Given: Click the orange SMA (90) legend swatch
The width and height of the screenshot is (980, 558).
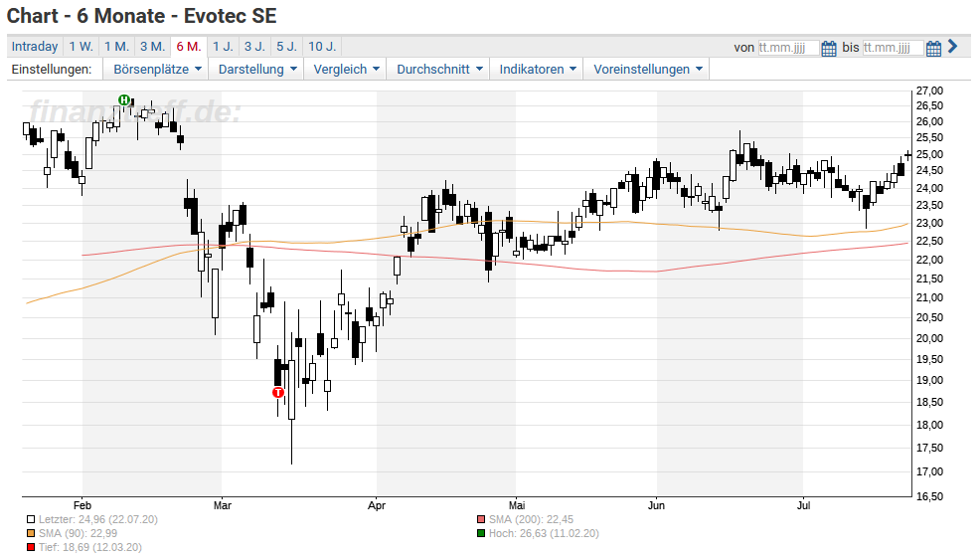Looking at the screenshot, I should 31,533.
